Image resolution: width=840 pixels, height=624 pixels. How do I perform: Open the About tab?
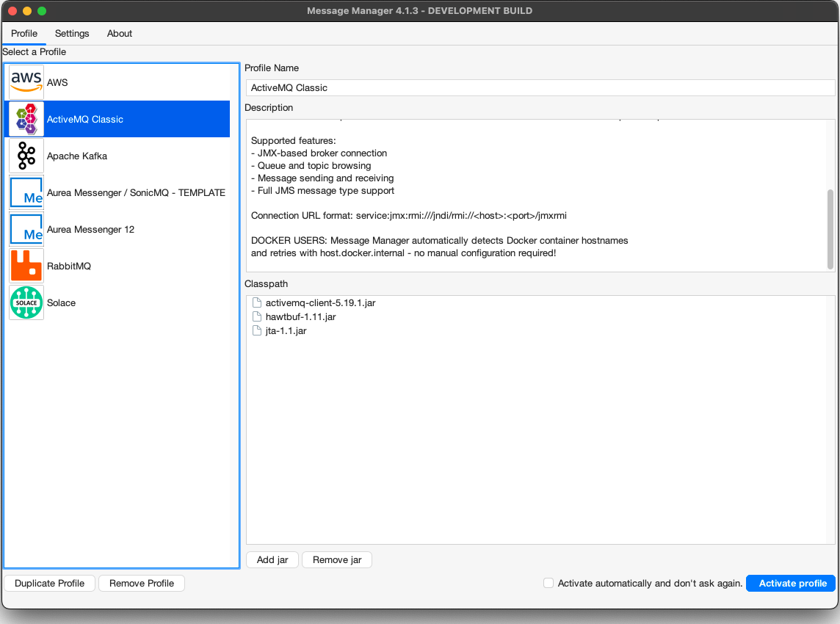click(119, 34)
